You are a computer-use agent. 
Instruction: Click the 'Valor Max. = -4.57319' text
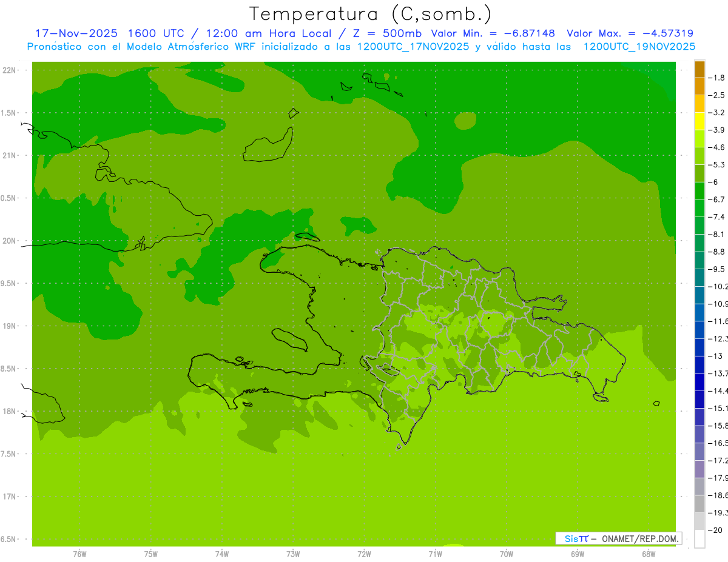tap(630, 33)
